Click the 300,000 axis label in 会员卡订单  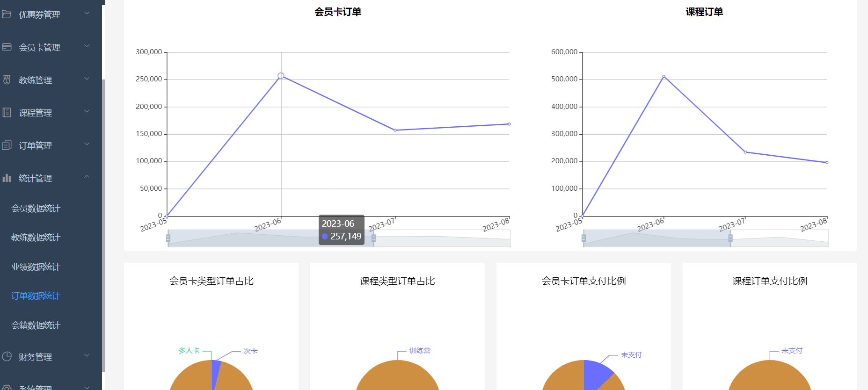[149, 52]
